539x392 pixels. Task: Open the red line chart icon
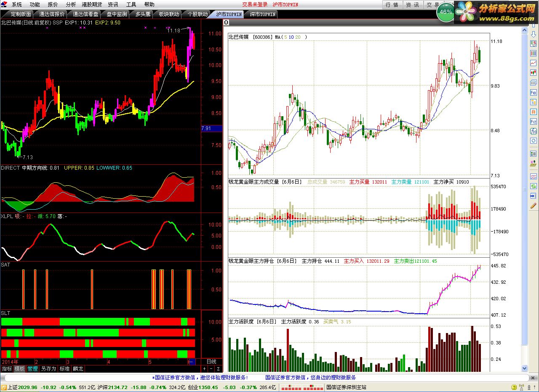coord(533,63)
